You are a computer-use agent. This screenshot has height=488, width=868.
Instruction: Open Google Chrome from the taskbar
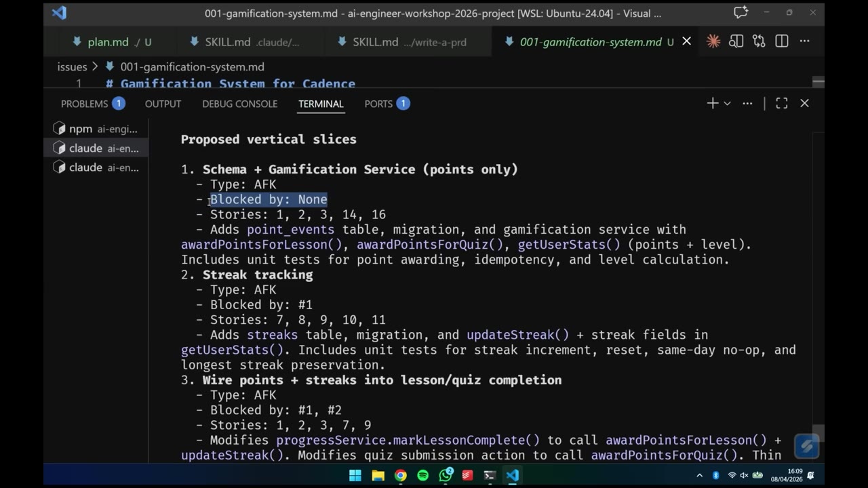[x=400, y=475]
